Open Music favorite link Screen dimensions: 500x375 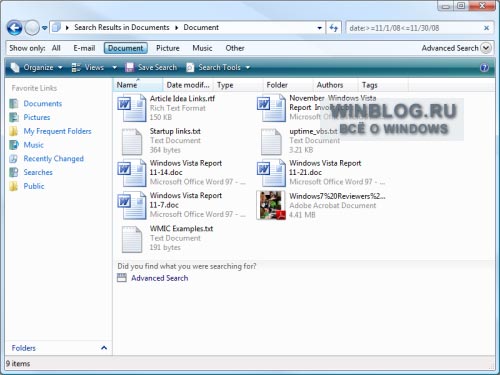tap(33, 145)
